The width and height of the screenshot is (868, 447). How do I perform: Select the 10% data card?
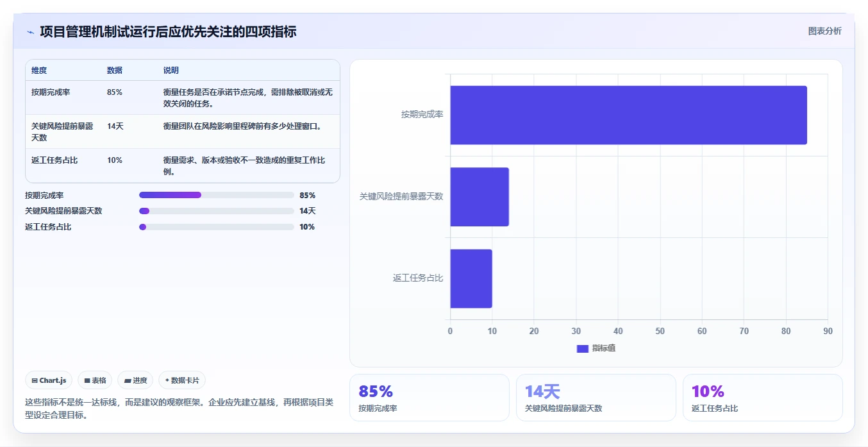coord(763,398)
